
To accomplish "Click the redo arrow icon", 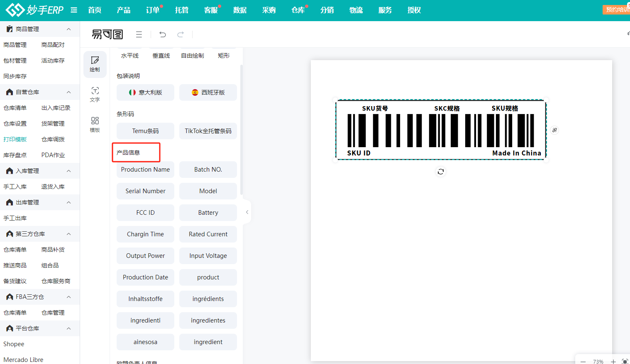I will tap(181, 34).
